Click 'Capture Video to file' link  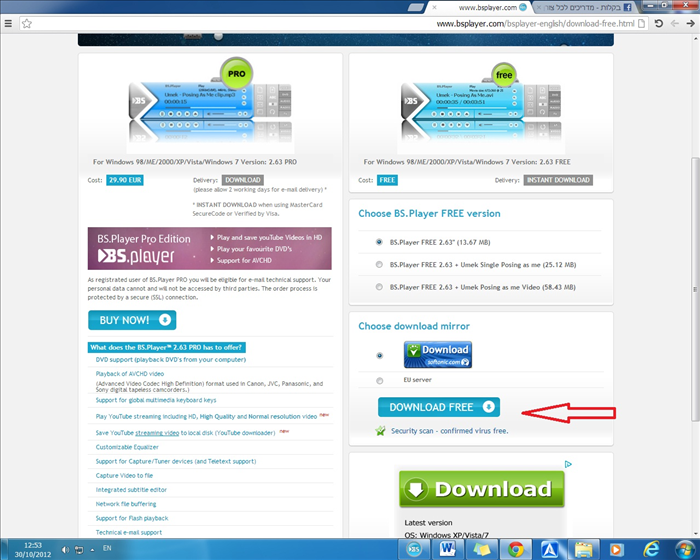[124, 476]
